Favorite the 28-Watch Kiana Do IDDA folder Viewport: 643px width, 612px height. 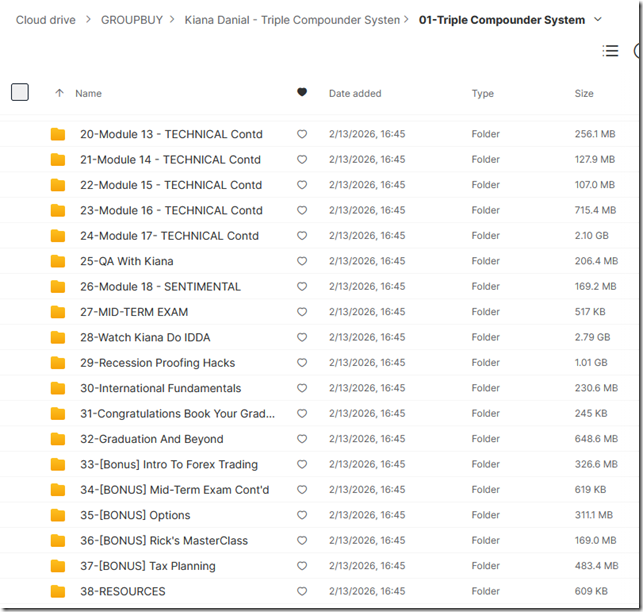tap(302, 337)
